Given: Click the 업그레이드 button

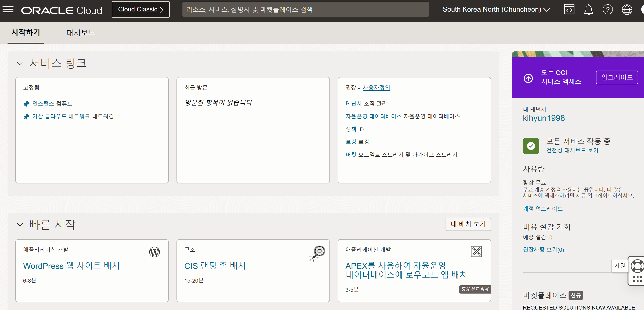Looking at the screenshot, I should click(617, 77).
